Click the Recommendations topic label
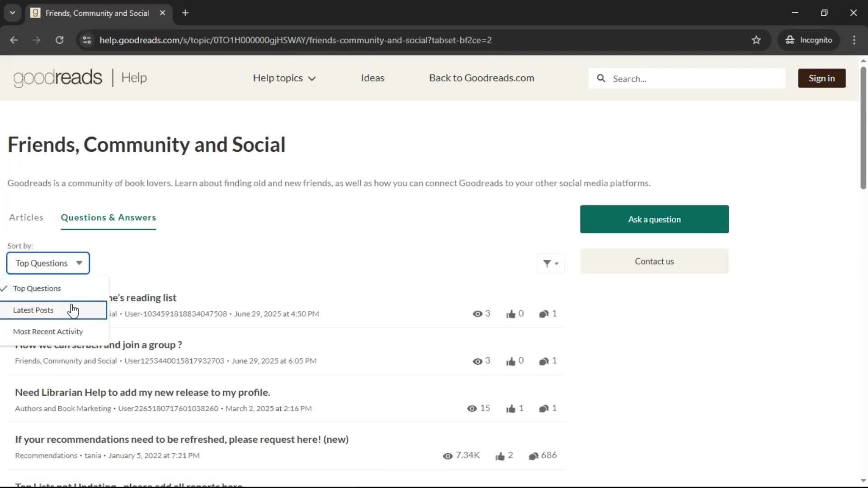This screenshot has height=488, width=868. point(46,455)
